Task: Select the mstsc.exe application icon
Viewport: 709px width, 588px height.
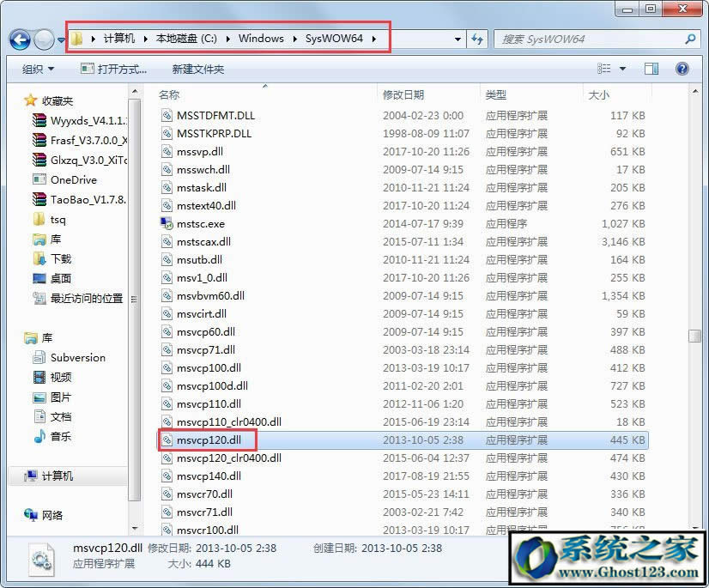Action: coord(168,223)
